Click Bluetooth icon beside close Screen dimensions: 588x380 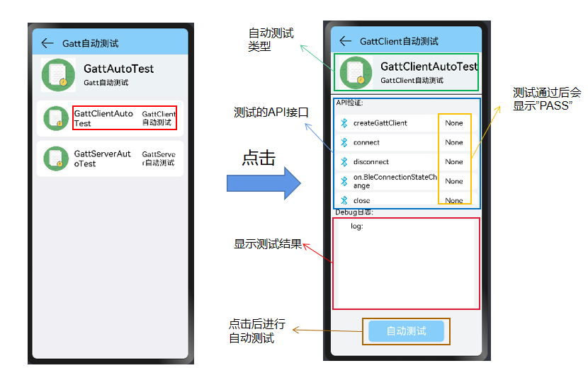point(344,201)
